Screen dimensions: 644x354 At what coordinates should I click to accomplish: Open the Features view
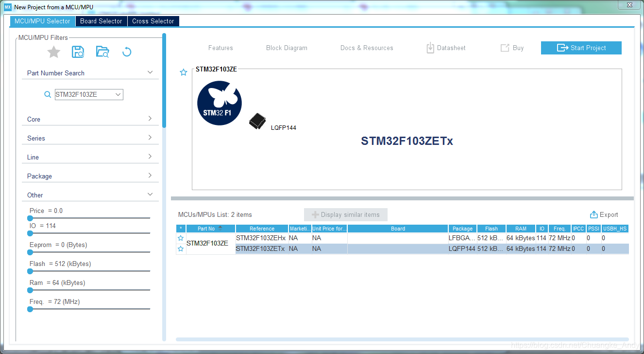pos(220,48)
